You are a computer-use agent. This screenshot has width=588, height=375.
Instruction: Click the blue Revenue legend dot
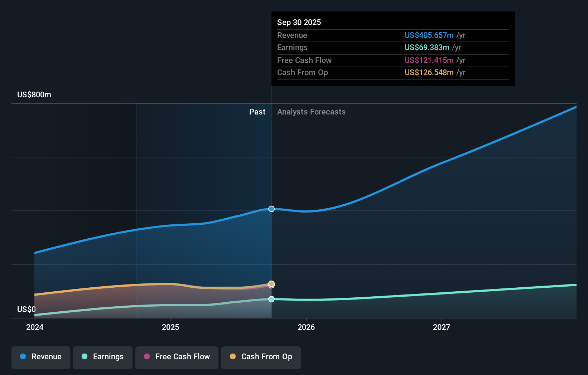[23, 357]
